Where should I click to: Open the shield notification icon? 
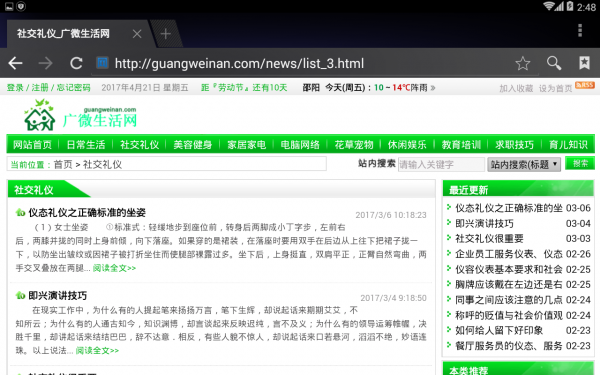pyautogui.click(x=21, y=6)
